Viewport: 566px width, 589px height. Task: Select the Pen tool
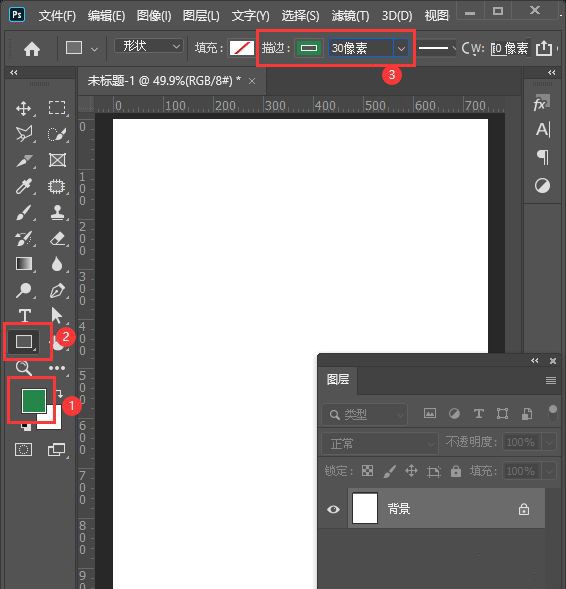[57, 290]
